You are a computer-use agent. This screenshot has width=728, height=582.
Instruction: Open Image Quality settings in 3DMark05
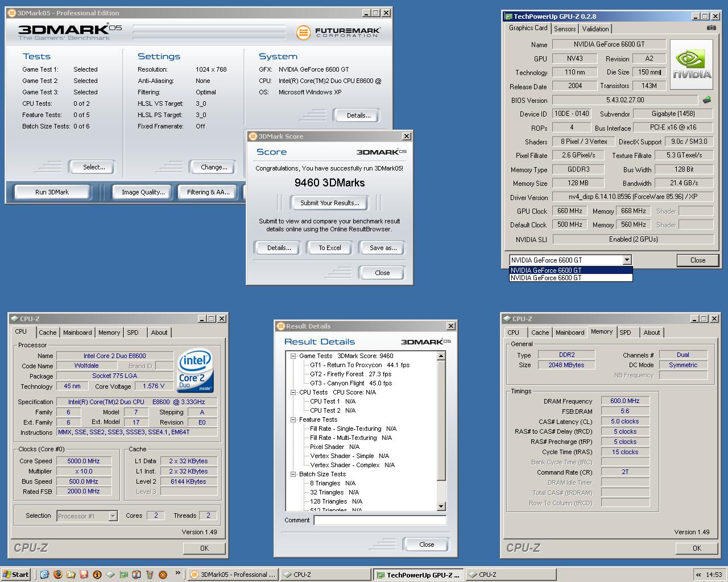(143, 192)
